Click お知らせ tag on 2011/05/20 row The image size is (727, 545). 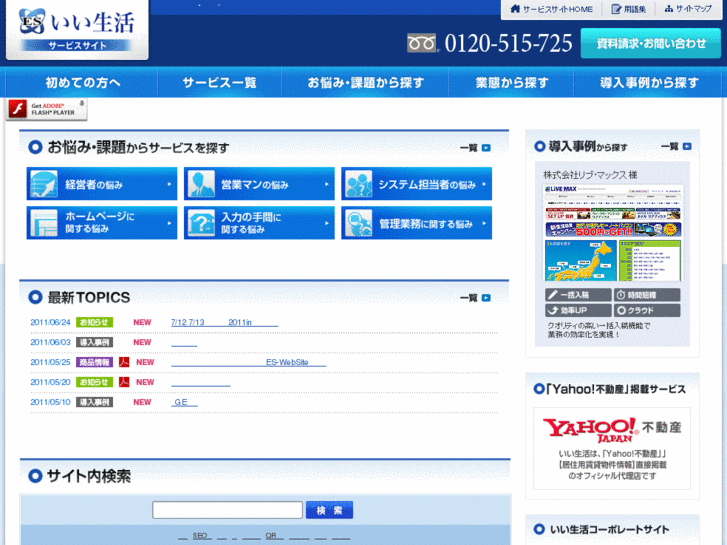(x=95, y=382)
